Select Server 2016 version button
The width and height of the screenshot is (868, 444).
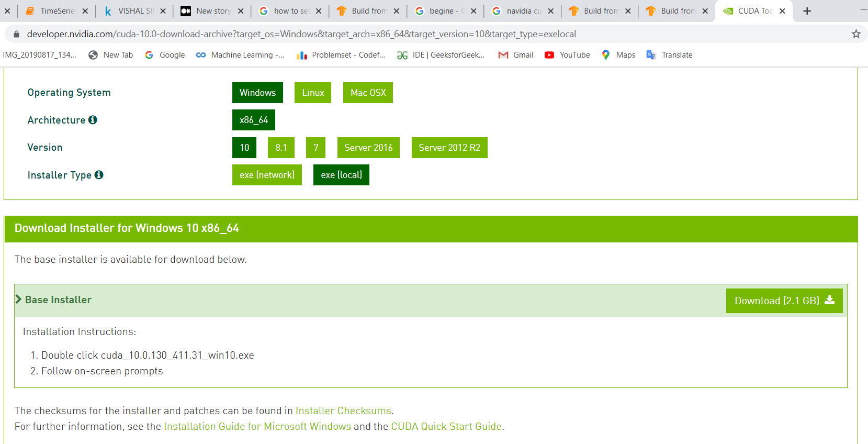tap(368, 148)
